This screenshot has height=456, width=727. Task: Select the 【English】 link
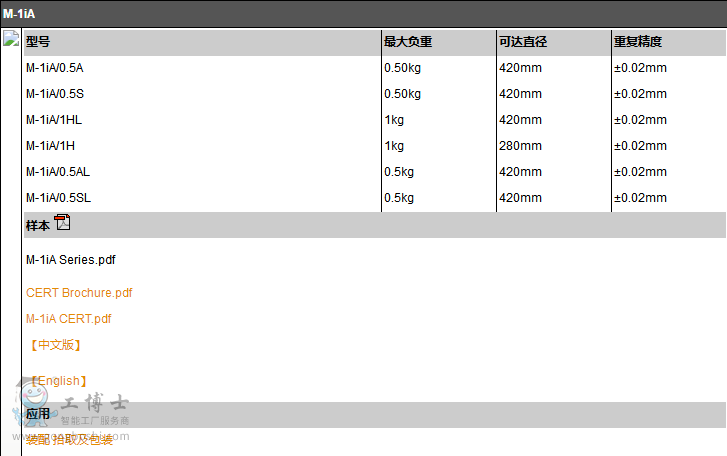58,381
